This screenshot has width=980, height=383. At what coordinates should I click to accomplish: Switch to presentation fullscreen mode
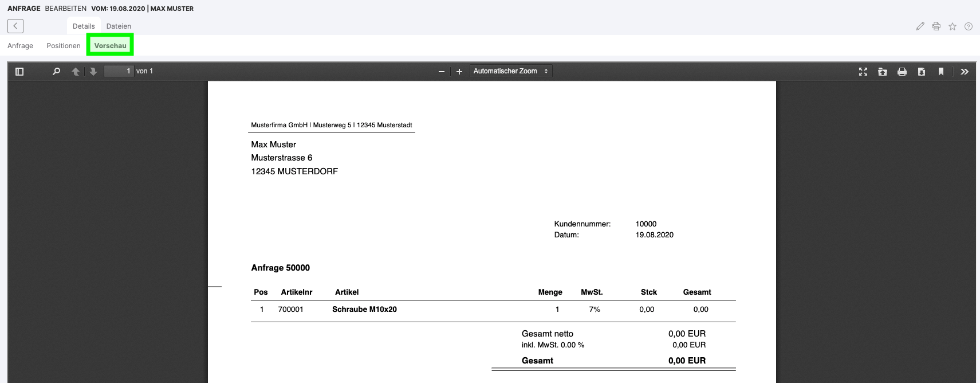point(863,72)
